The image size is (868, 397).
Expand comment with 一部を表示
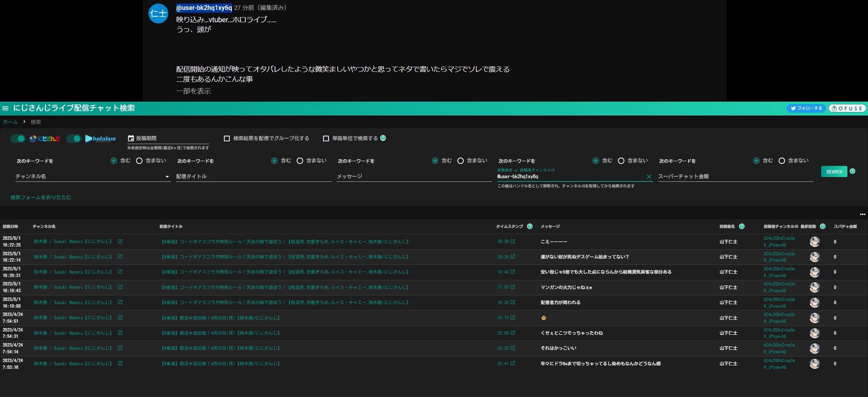tap(193, 91)
